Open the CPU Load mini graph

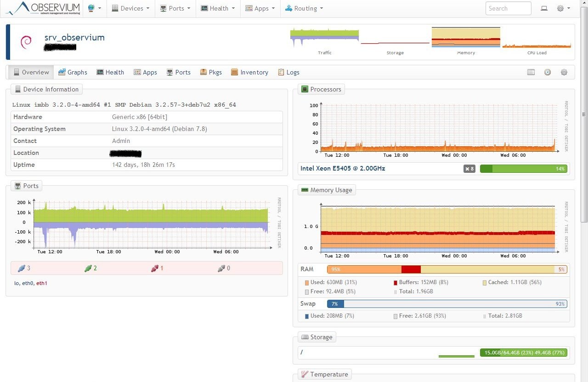click(x=537, y=38)
